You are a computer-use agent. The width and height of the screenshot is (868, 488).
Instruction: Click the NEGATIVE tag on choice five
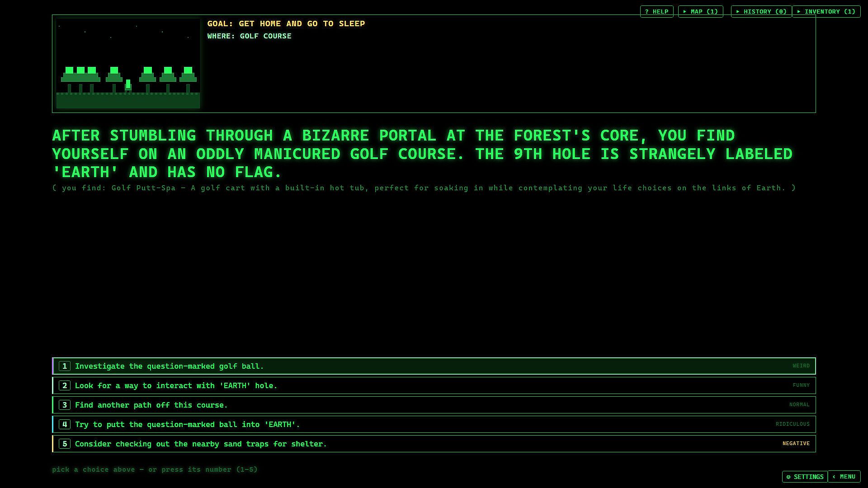click(x=796, y=444)
